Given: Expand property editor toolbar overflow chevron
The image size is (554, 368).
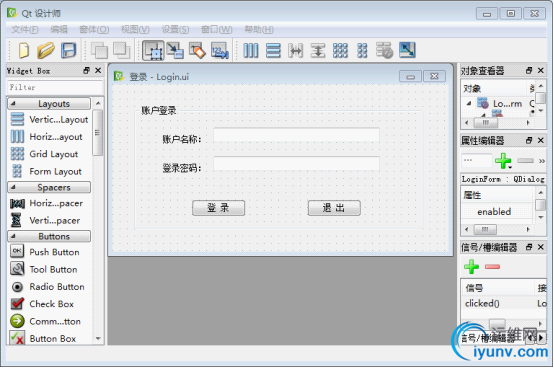Looking at the screenshot, I should pyautogui.click(x=542, y=161).
